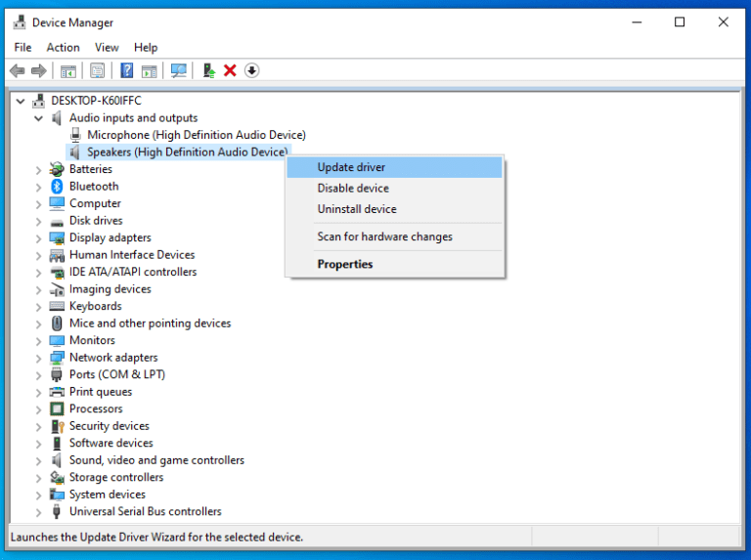This screenshot has height=560, width=751.
Task: Select Microphone (High Definition Audio Device)
Action: tap(197, 135)
